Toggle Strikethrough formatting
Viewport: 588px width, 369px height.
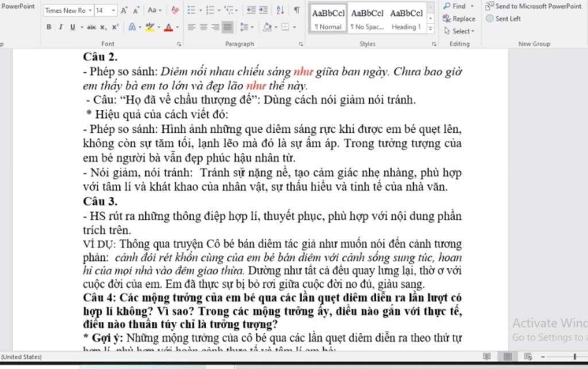coord(91,27)
